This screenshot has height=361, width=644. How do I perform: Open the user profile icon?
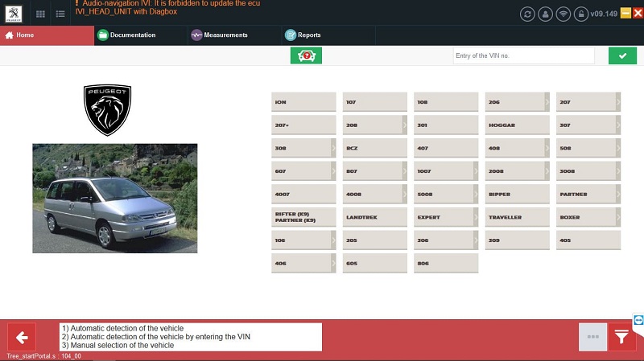(x=546, y=14)
